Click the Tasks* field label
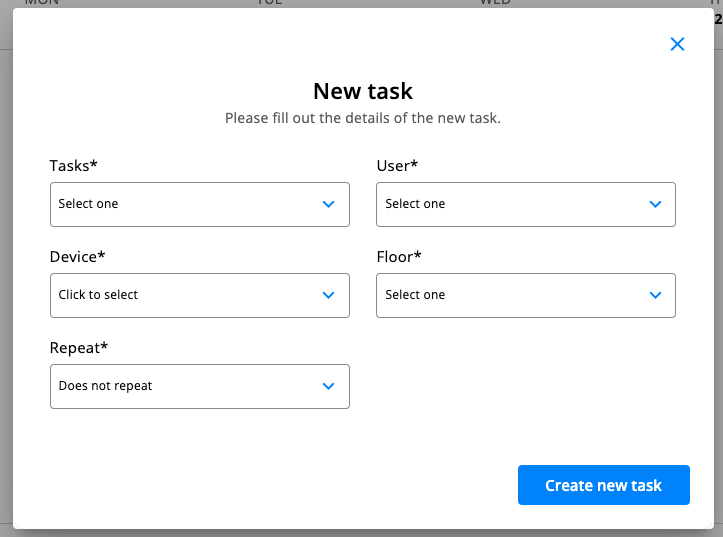The width and height of the screenshot is (723, 537). [73, 166]
